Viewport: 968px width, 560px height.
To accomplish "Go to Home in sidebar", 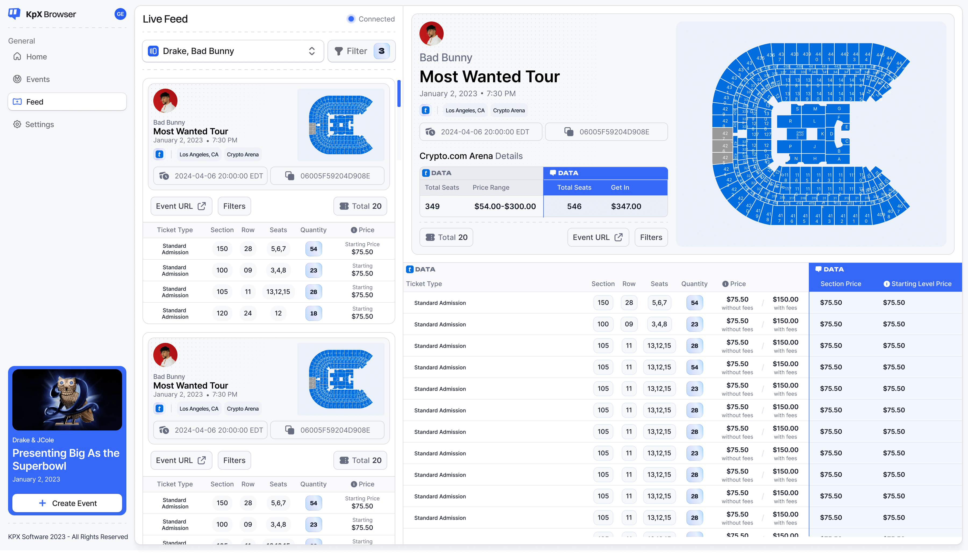I will click(x=67, y=57).
